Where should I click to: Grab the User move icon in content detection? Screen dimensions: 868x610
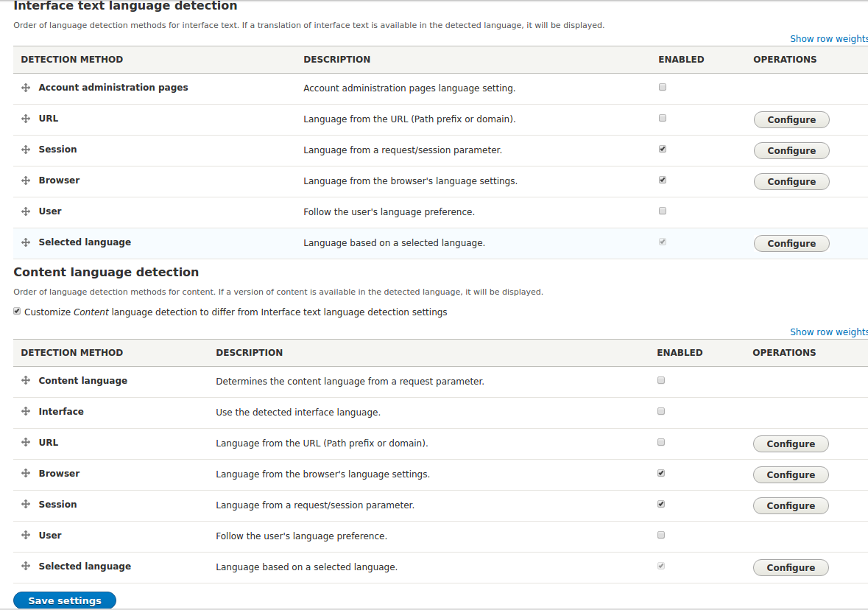26,535
